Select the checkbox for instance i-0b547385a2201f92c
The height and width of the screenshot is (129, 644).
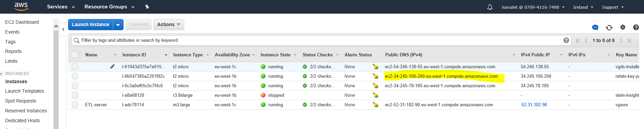point(75,76)
